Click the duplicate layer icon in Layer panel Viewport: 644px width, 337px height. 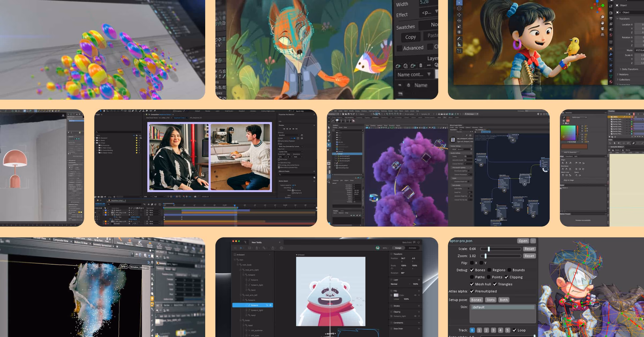click(406, 66)
